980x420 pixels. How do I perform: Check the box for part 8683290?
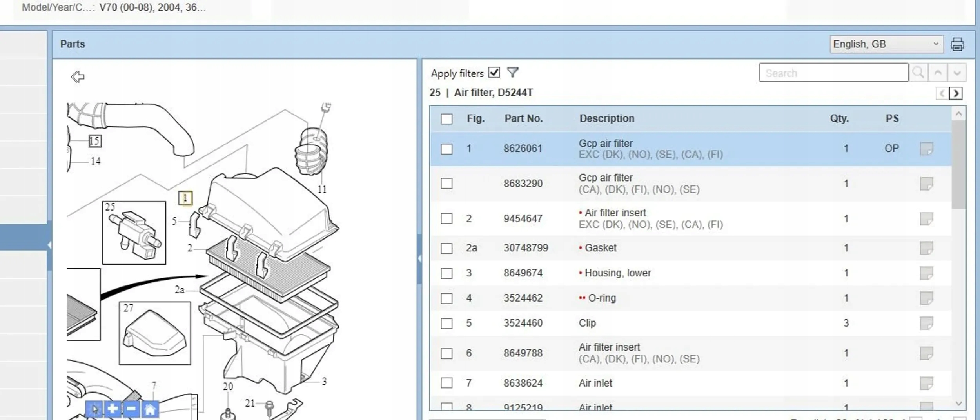tap(446, 184)
